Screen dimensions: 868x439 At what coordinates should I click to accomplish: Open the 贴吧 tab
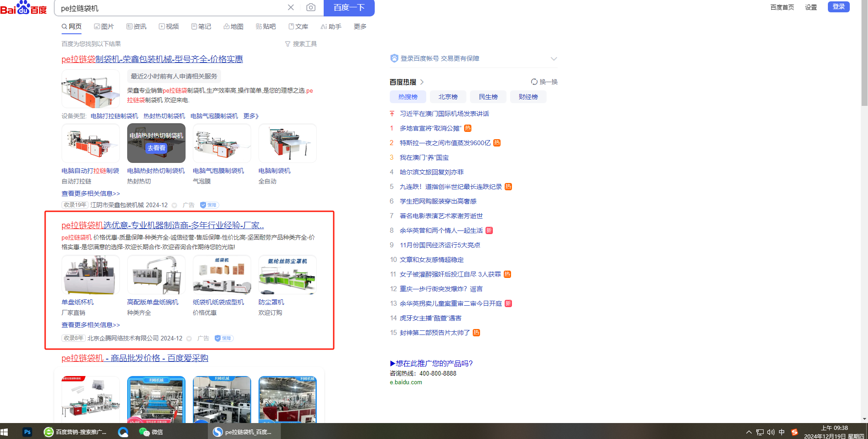click(266, 26)
